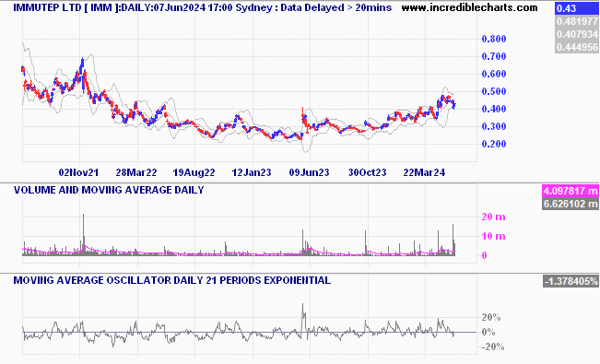Viewport: 600px width, 364px height.
Task: Click the 0.700 price axis label
Action: (494, 56)
